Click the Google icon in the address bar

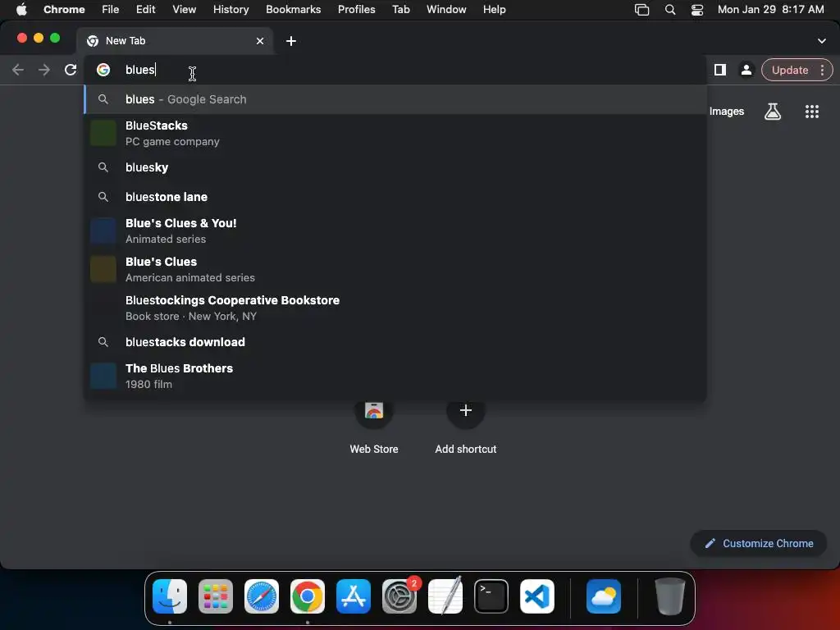pyautogui.click(x=103, y=70)
